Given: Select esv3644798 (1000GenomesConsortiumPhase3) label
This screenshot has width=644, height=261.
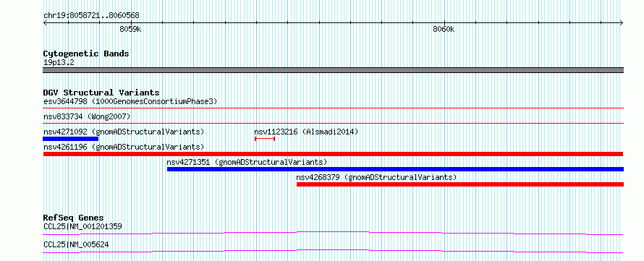Looking at the screenshot, I should 130,101.
